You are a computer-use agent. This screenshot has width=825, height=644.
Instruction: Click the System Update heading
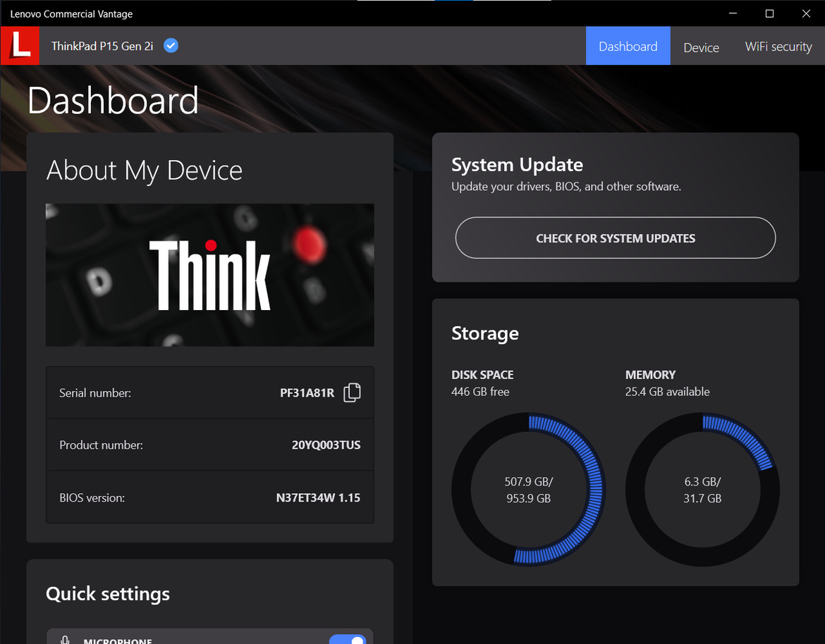517,165
